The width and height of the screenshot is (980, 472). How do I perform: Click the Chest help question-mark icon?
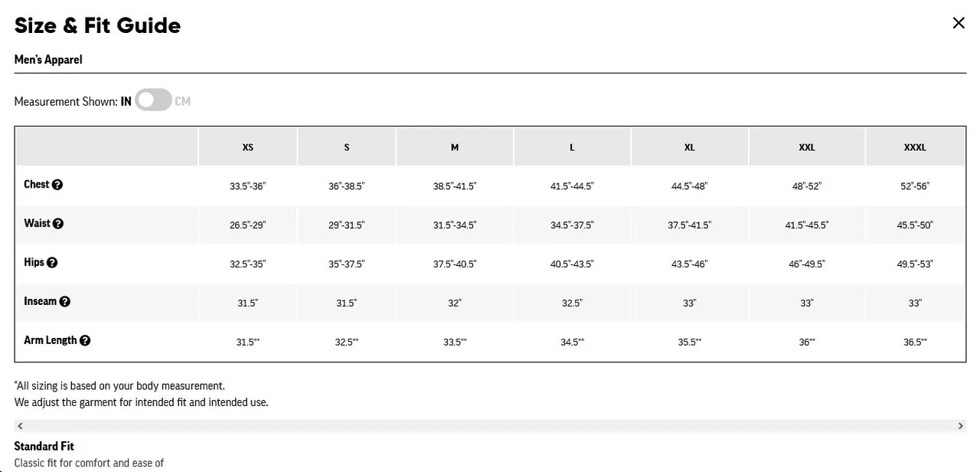(57, 185)
